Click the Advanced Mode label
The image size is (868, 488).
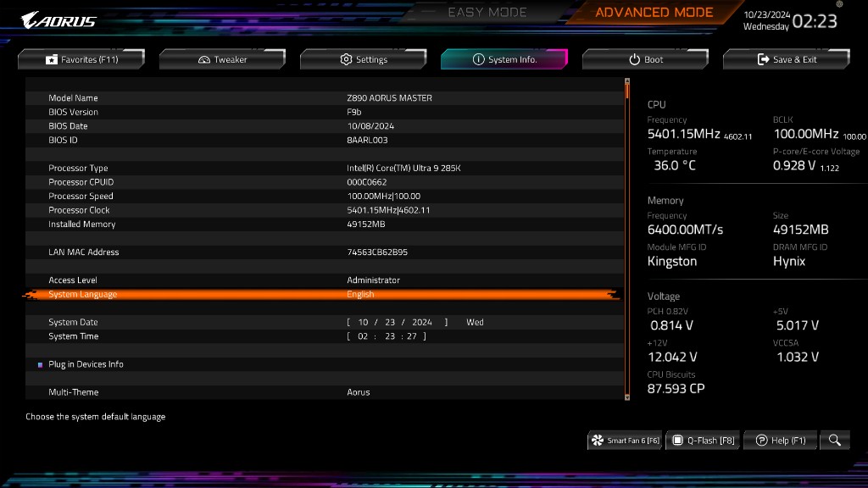click(654, 12)
